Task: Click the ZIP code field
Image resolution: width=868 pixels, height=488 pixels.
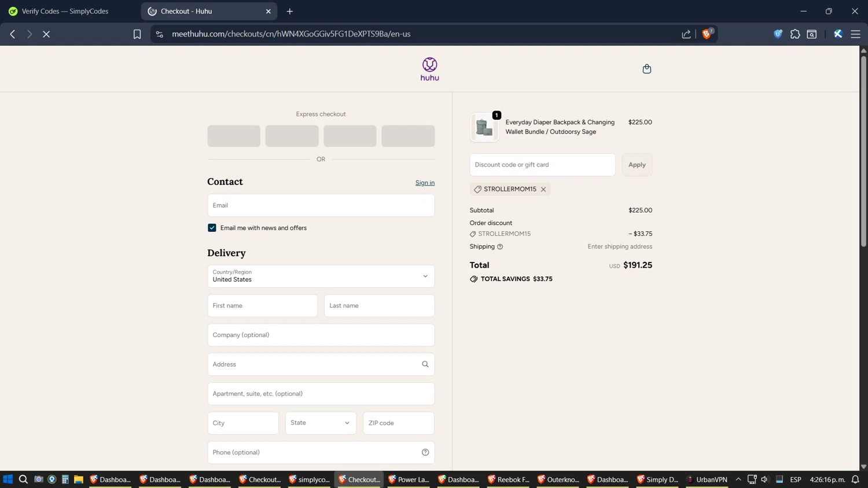Action: [398, 423]
